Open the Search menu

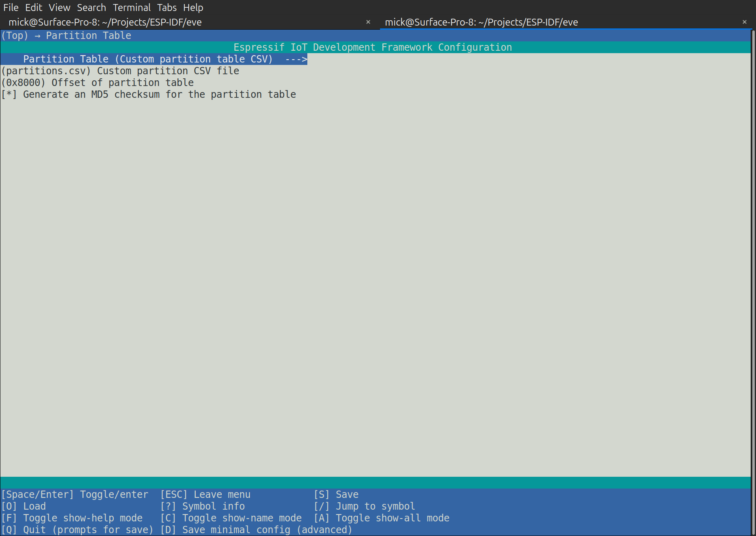tap(91, 7)
